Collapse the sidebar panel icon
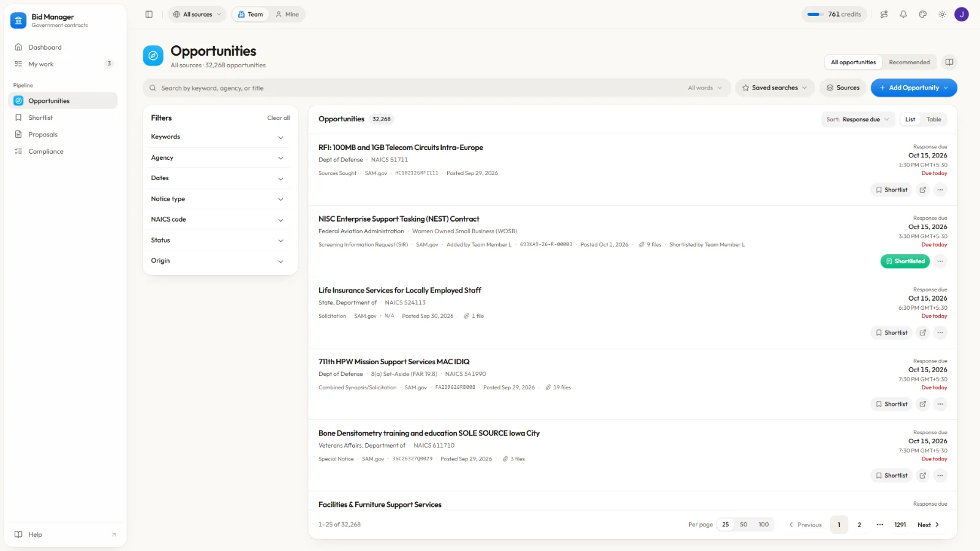This screenshot has height=551, width=980. (149, 14)
